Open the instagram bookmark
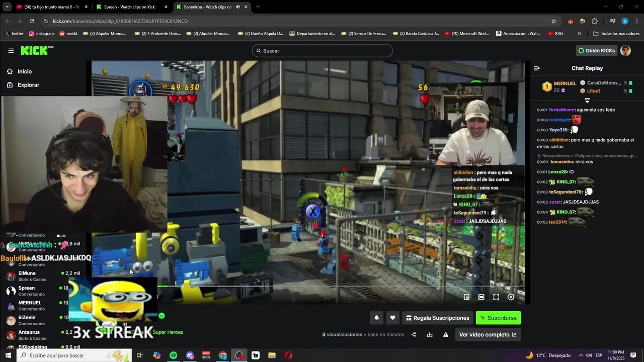Image resolution: width=644 pixels, height=362 pixels. pos(41,34)
